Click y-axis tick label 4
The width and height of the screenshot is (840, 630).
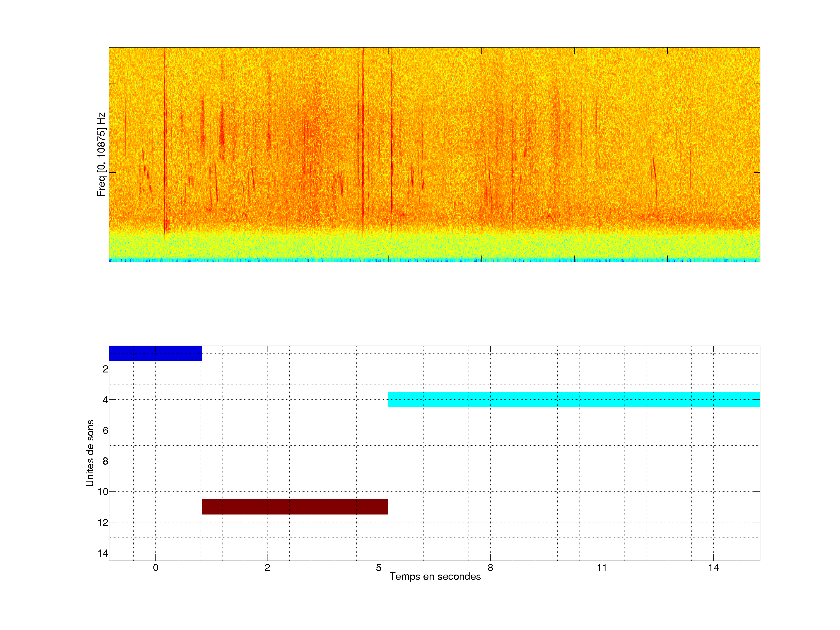[x=105, y=400]
